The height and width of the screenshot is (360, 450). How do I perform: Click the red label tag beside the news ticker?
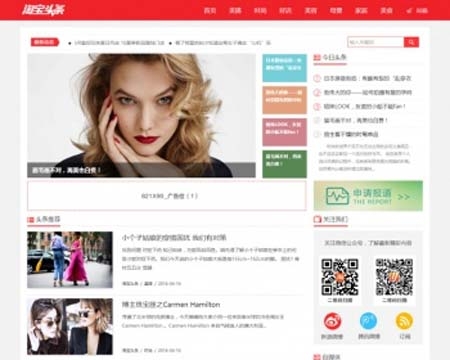(x=45, y=42)
